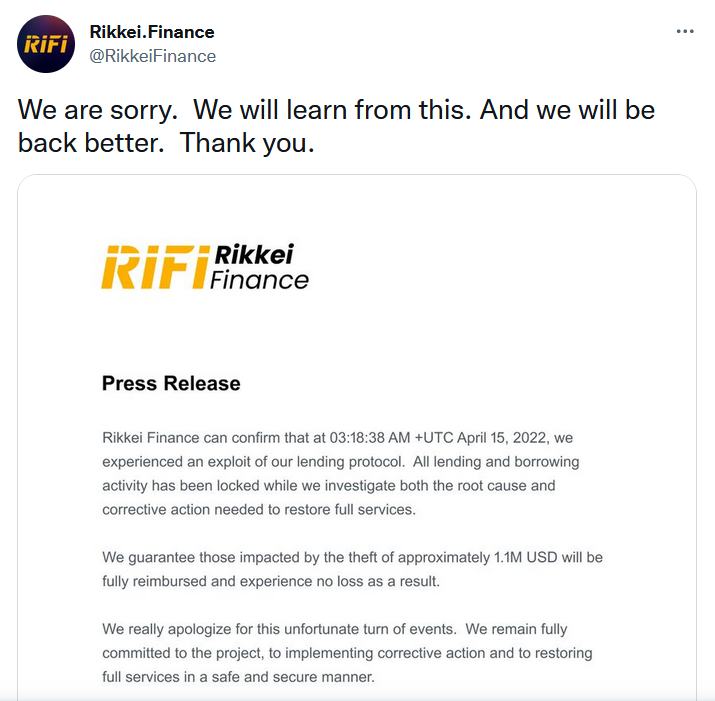The width and height of the screenshot is (715, 701).
Task: Click the "committed to the project" line
Action: (x=347, y=653)
